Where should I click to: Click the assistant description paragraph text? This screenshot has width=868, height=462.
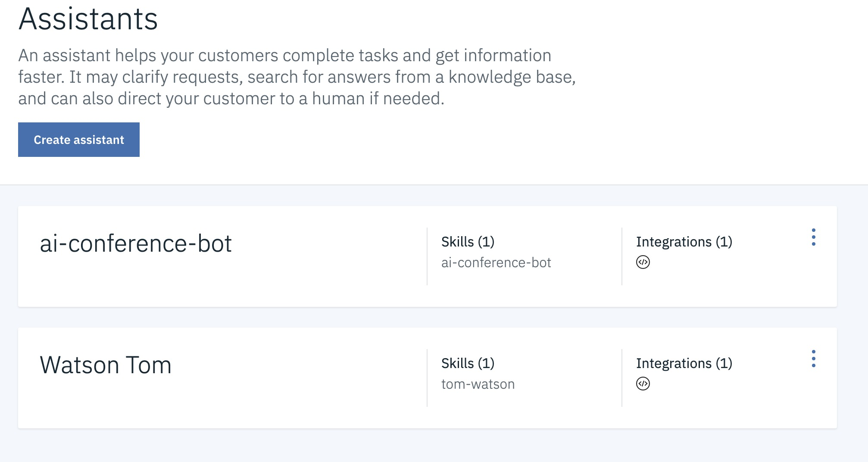coord(297,77)
